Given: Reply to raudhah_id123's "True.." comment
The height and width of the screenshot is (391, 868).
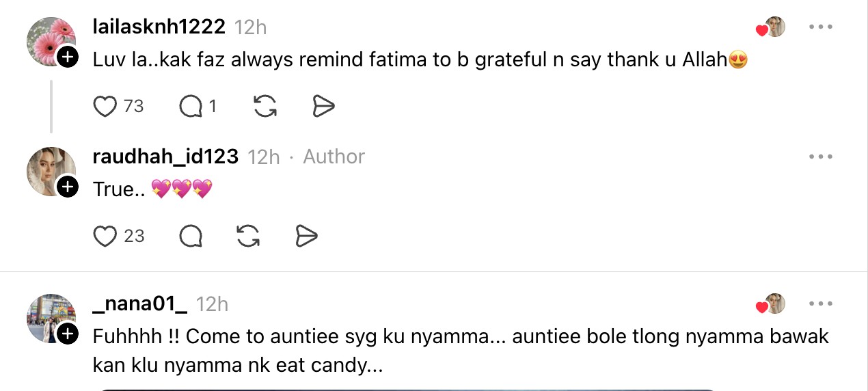Looking at the screenshot, I should point(191,237).
